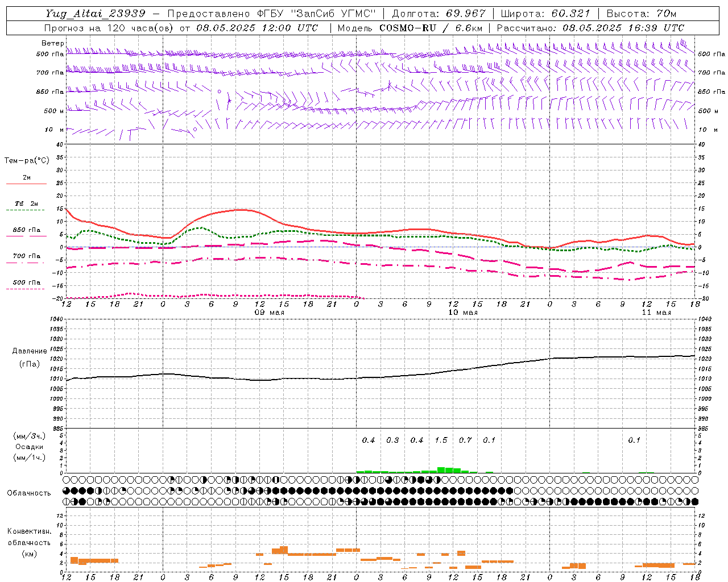Click the (мм/3ч.) precipitation unit label
This screenshot has height=582, width=728.
point(30,436)
